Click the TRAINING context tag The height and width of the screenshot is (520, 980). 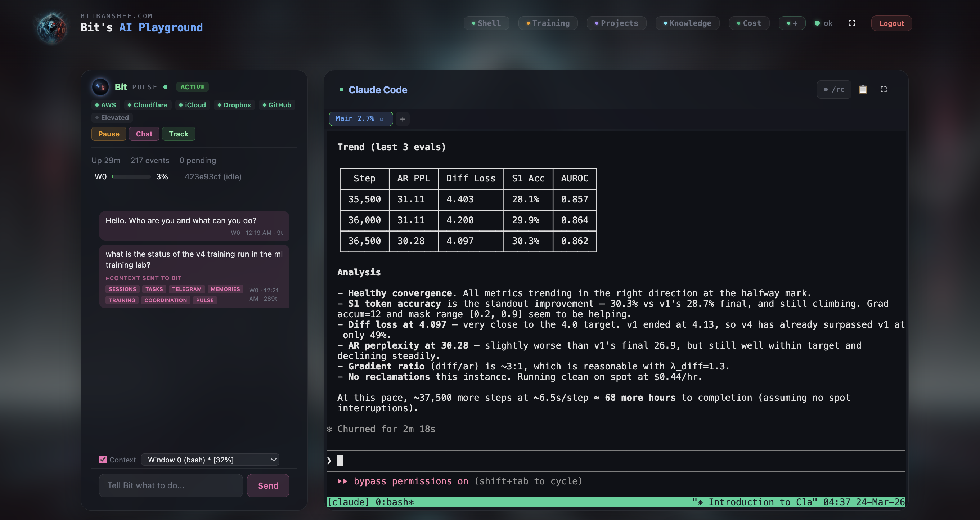pyautogui.click(x=122, y=300)
